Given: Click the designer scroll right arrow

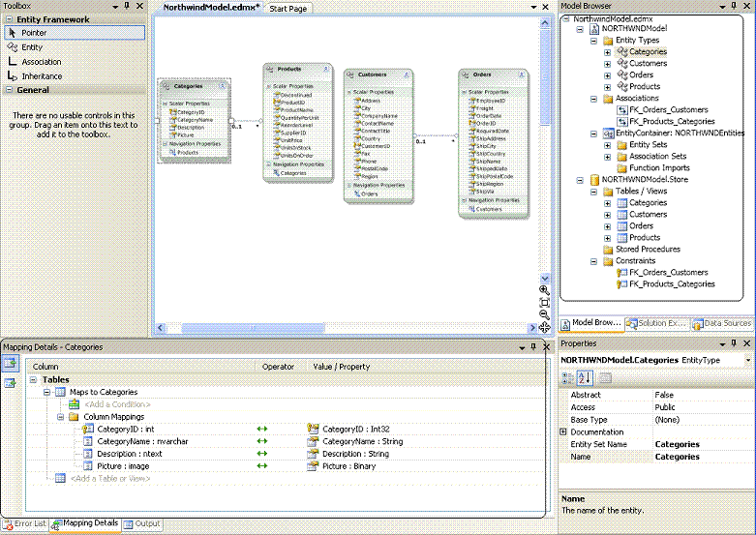Looking at the screenshot, I should click(x=532, y=328).
